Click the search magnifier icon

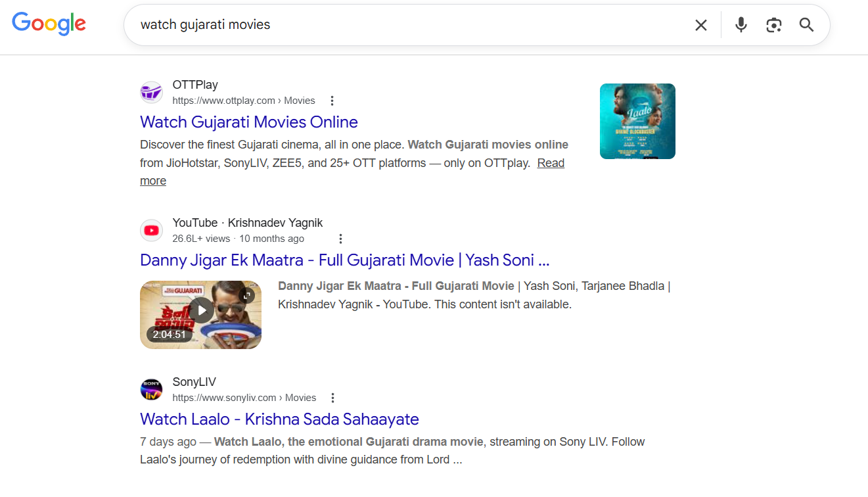click(806, 24)
